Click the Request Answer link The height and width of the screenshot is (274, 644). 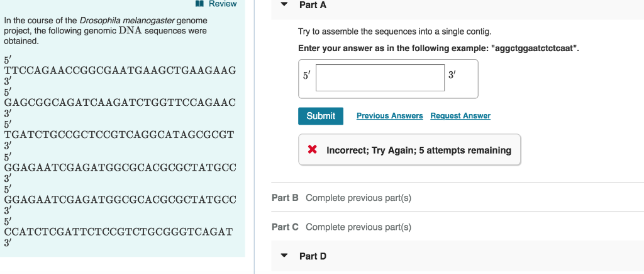click(x=460, y=116)
